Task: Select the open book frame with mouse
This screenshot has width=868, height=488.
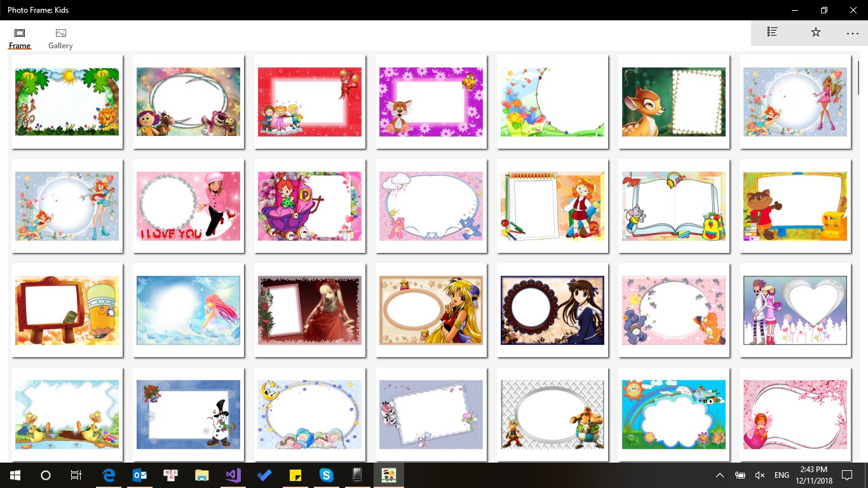Action: [674, 206]
